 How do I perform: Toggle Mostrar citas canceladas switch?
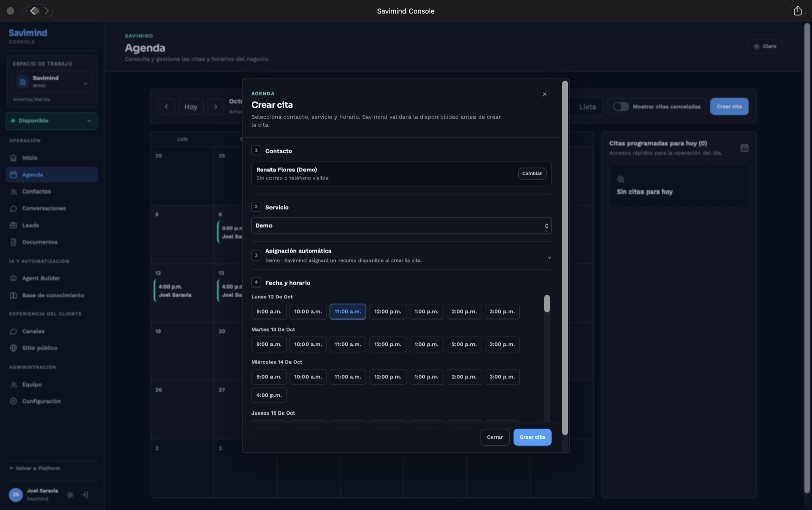[621, 106]
